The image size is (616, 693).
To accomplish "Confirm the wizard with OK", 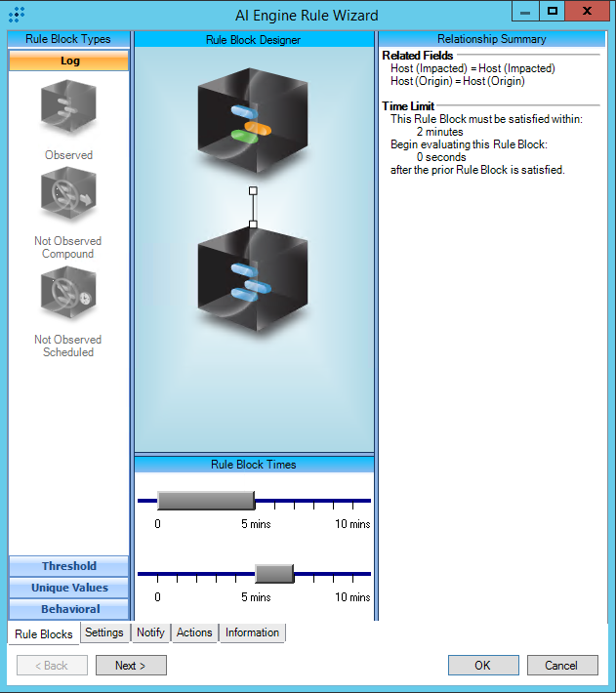I will coord(483,666).
